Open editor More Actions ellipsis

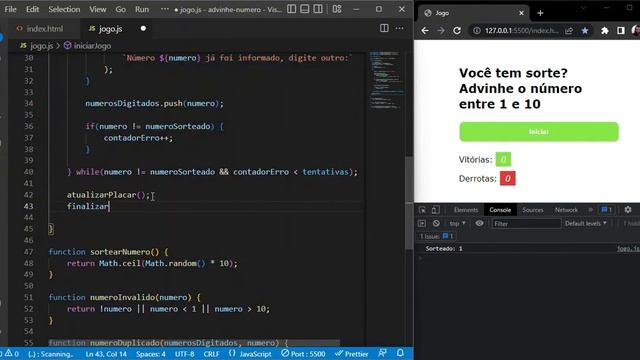tap(400, 28)
